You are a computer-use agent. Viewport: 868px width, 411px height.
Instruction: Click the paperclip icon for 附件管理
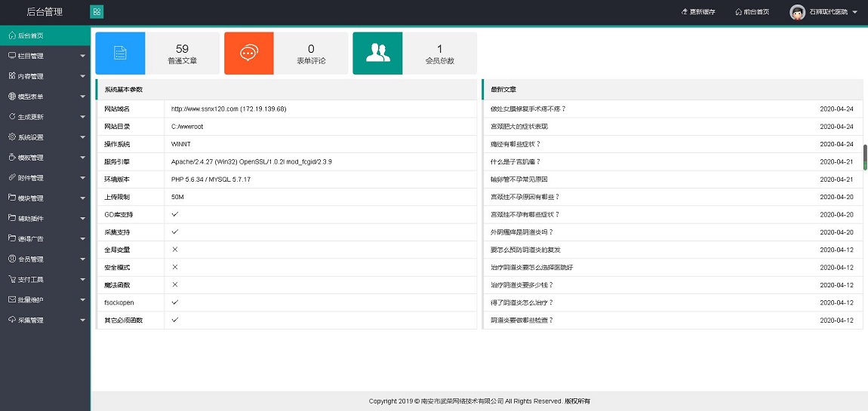12,178
